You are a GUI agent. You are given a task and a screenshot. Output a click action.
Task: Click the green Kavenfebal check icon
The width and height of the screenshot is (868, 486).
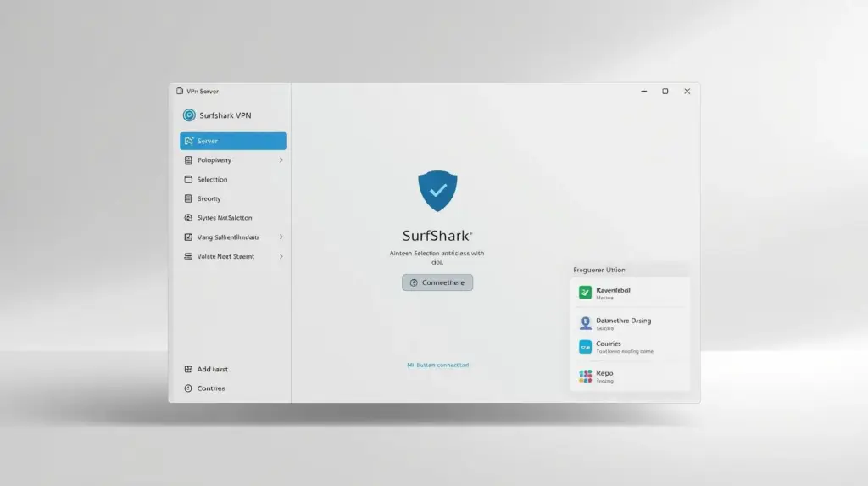tap(585, 293)
